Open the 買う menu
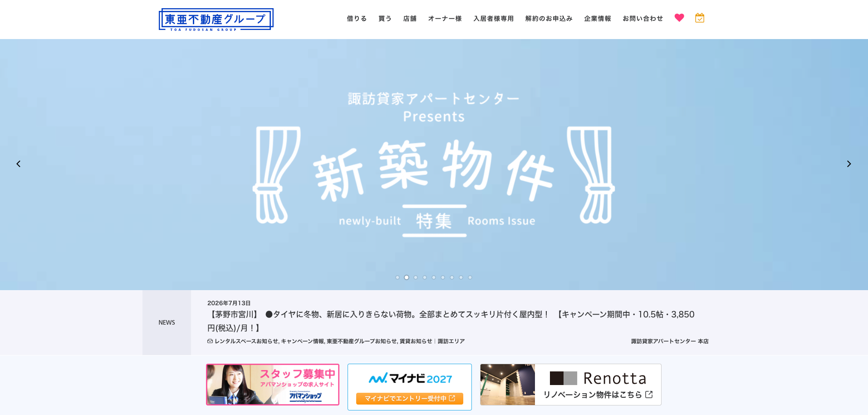868x415 pixels. (x=385, y=19)
